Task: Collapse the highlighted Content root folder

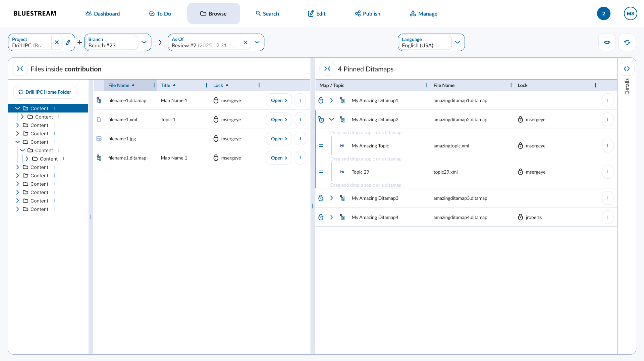Action: [17, 108]
